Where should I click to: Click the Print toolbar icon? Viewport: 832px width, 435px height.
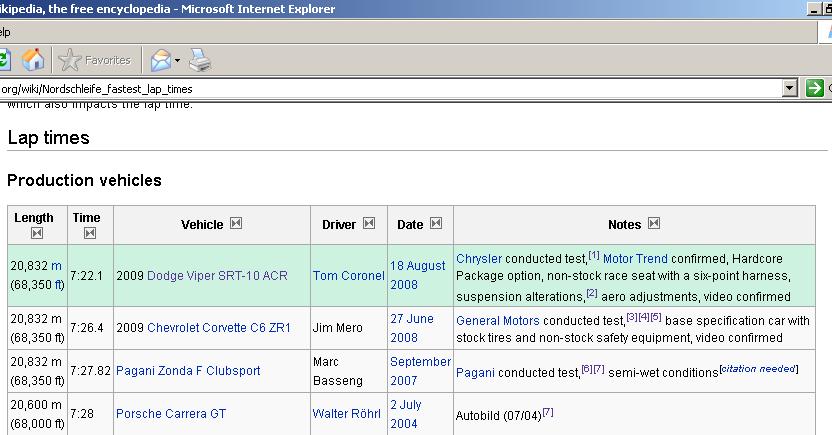[200, 61]
